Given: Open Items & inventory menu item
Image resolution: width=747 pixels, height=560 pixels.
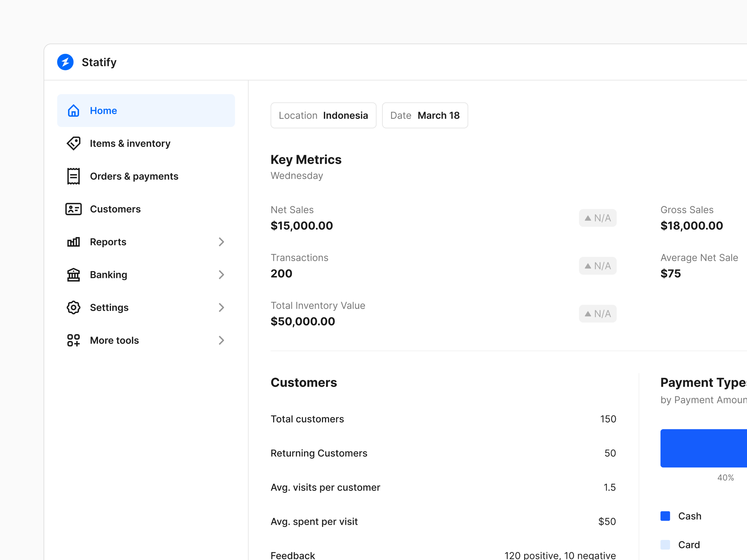Looking at the screenshot, I should (x=146, y=143).
